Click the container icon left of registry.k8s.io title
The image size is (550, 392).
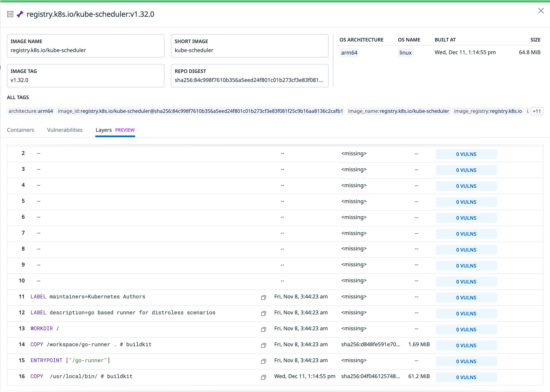coord(10,14)
